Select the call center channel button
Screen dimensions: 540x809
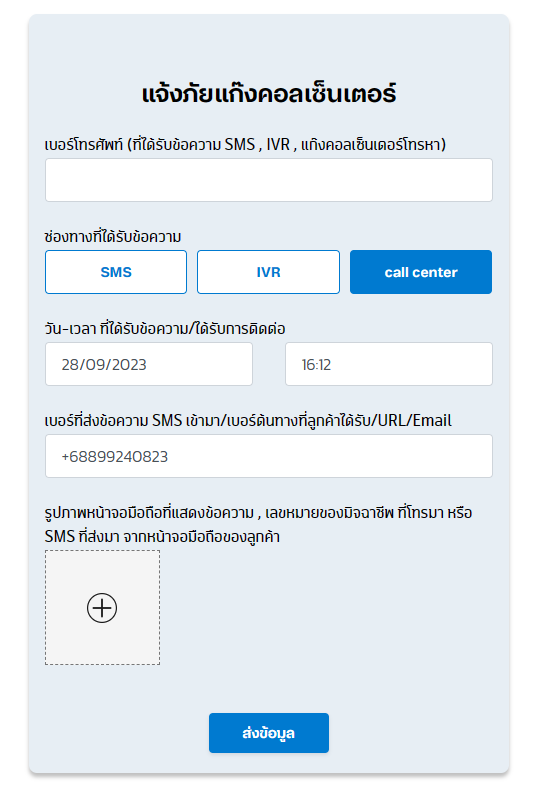[421, 272]
